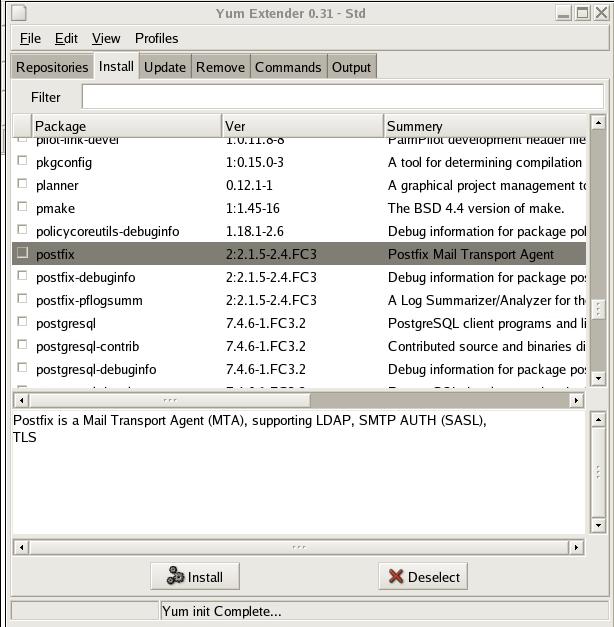The image size is (614, 627).
Task: Check the postfix package checkbox
Action: tap(22, 254)
